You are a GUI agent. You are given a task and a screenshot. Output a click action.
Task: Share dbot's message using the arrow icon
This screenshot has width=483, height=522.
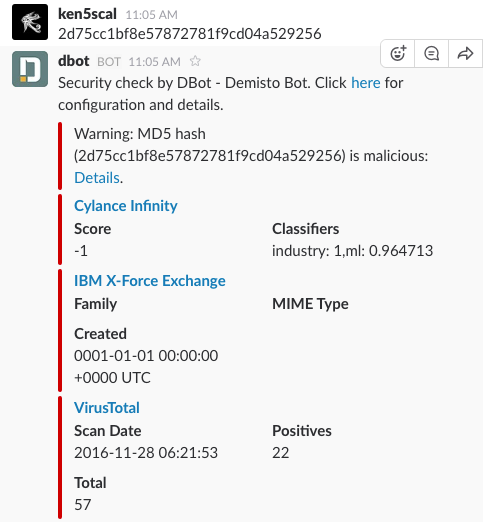465,53
